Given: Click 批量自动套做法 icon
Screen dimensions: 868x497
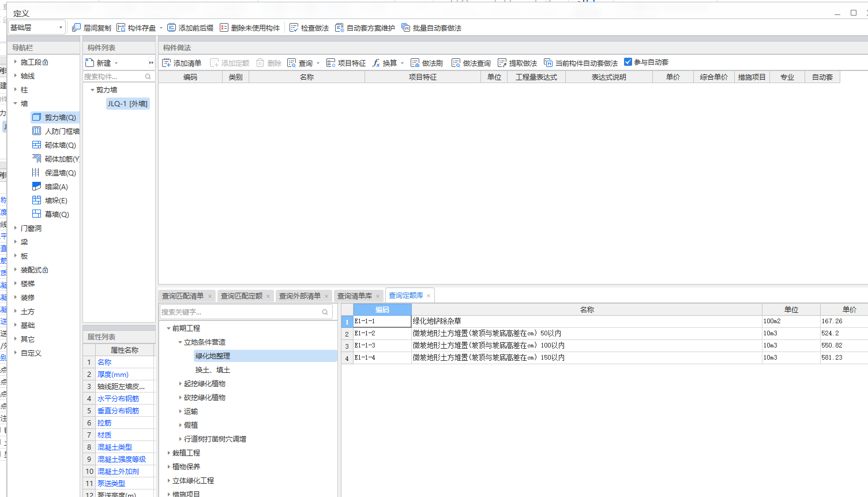Looking at the screenshot, I should coord(405,28).
